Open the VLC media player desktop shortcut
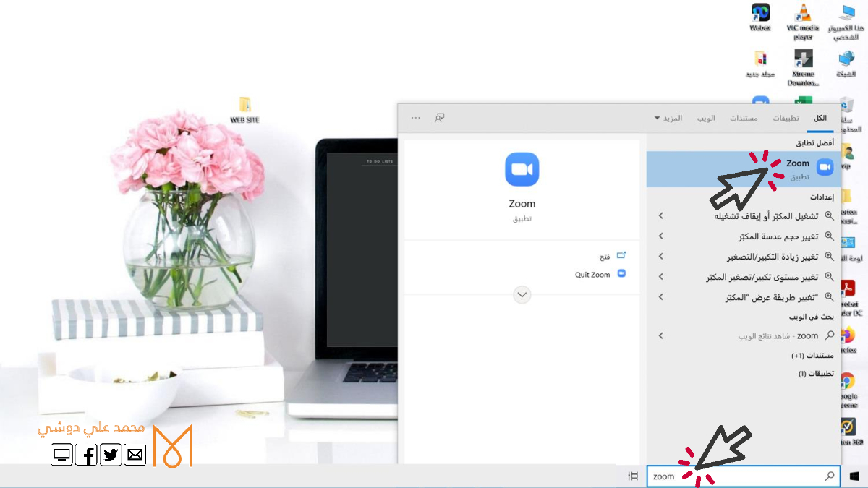The image size is (868, 488). 803,20
